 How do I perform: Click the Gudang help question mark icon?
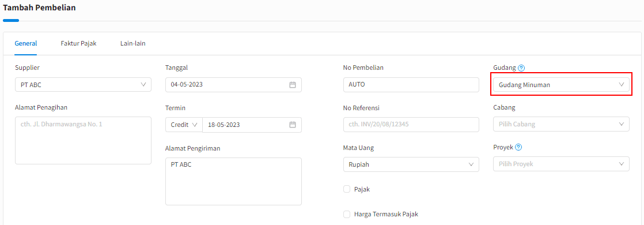coord(522,68)
